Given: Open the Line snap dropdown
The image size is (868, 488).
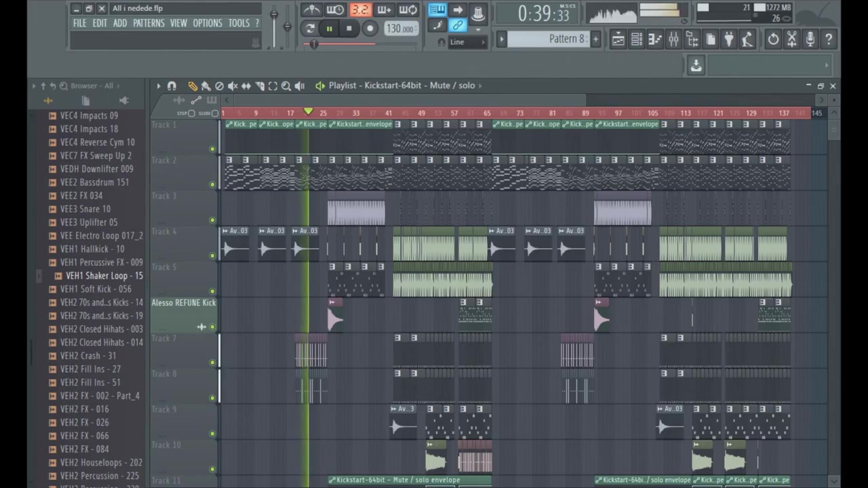Looking at the screenshot, I should 468,42.
